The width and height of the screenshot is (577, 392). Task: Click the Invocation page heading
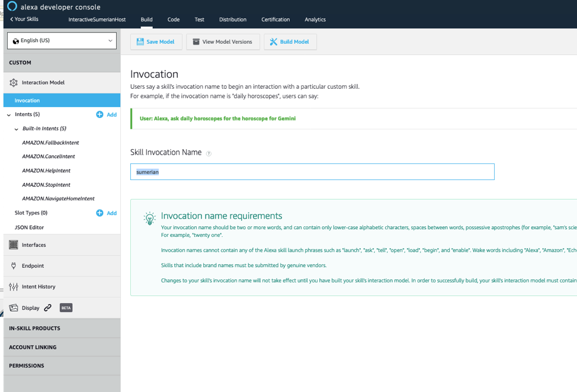(154, 74)
